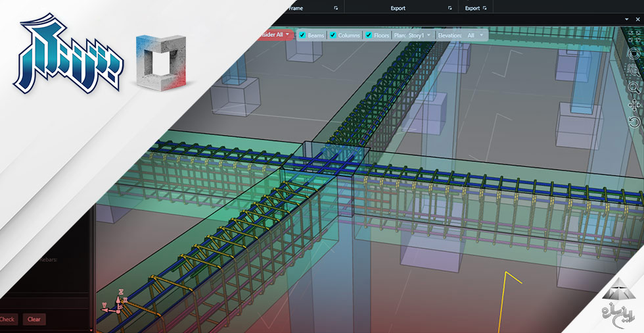Toggle the Beams checkbox
Image resolution: width=644 pixels, height=333 pixels.
pos(302,35)
